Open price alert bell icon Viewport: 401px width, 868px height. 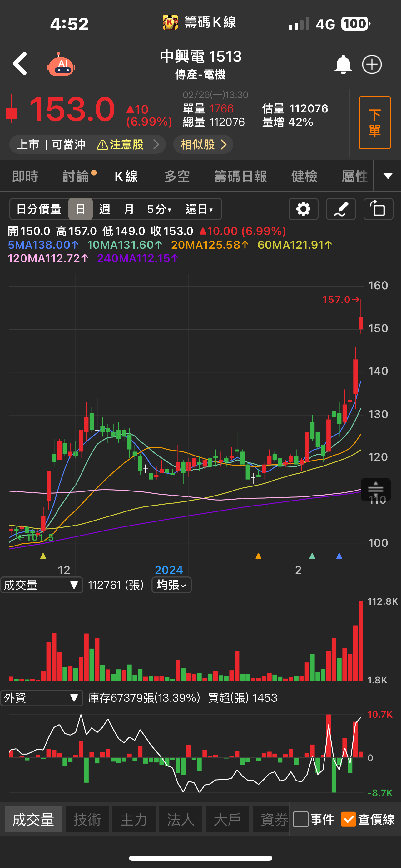point(343,64)
